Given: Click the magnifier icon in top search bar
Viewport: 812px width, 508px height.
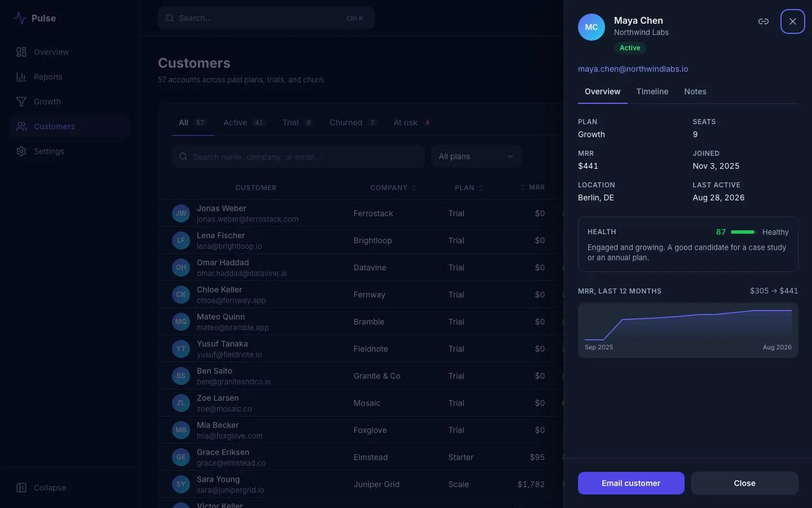Looking at the screenshot, I should pyautogui.click(x=169, y=18).
